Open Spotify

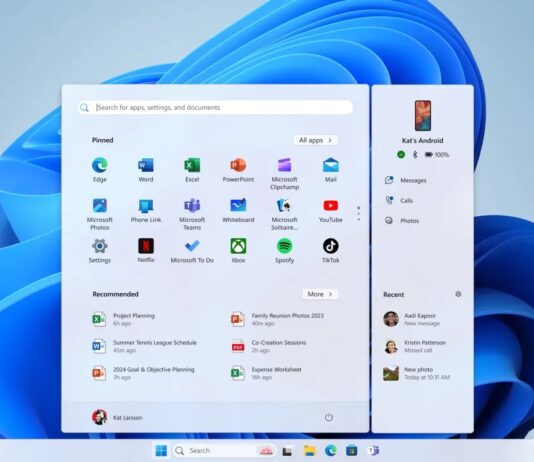coord(284,251)
